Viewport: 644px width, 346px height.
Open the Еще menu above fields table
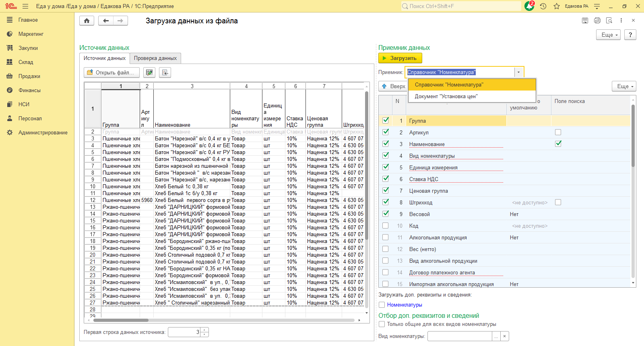(624, 86)
